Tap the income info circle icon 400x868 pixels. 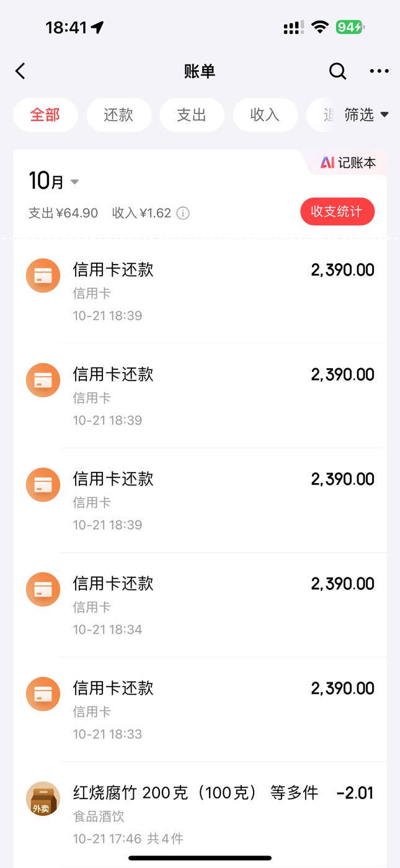183,214
